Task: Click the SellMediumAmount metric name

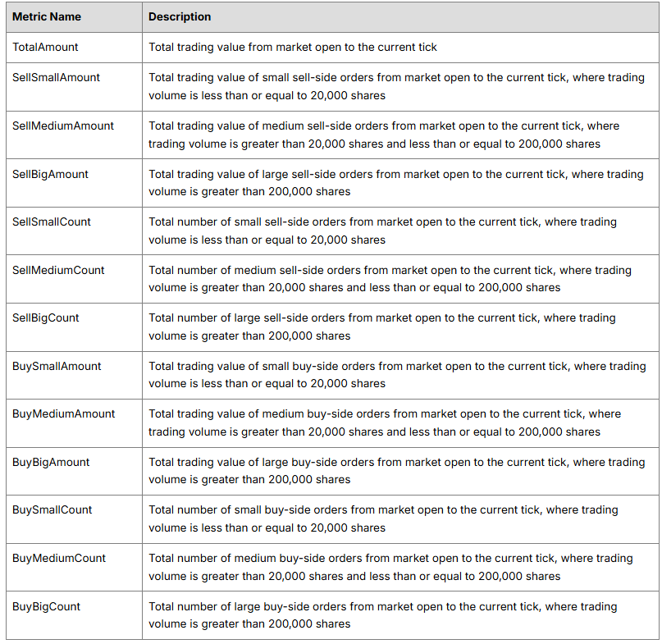Action: click(x=63, y=126)
